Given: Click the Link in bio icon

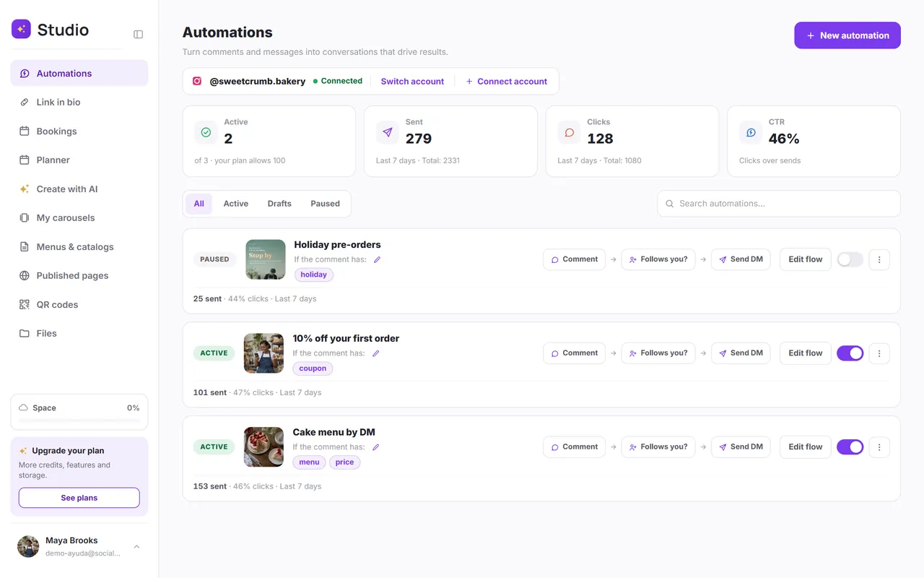Looking at the screenshot, I should click(25, 102).
